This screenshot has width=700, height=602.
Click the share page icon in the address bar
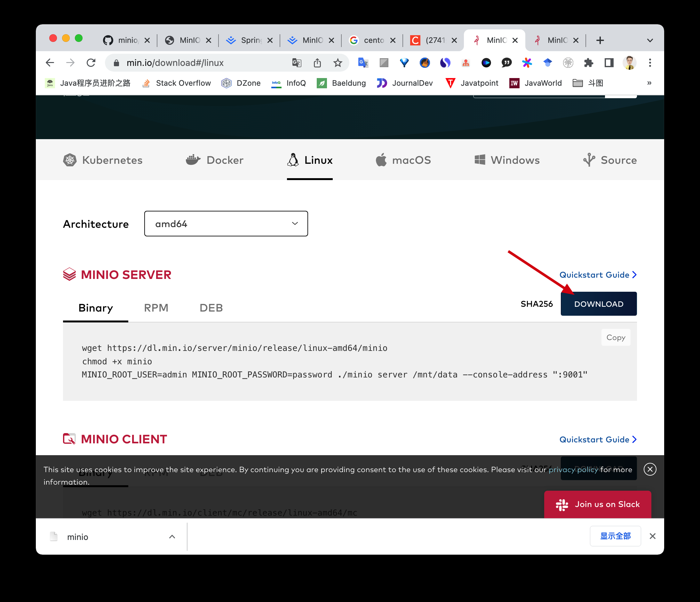[x=317, y=63]
